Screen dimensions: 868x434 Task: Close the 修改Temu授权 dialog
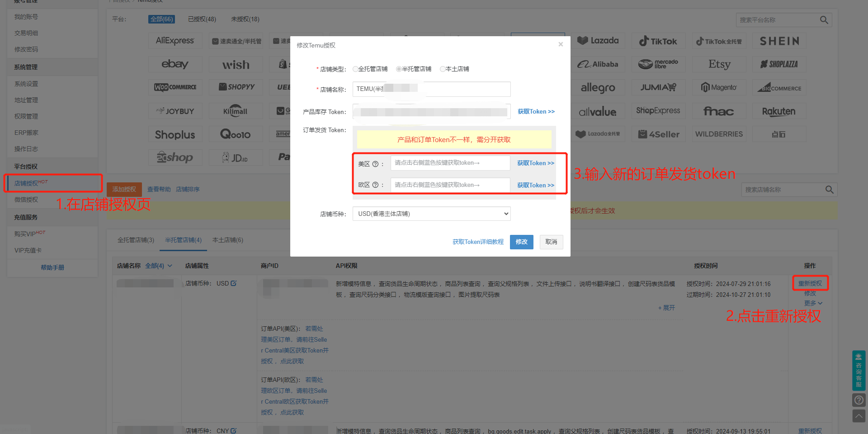point(561,44)
